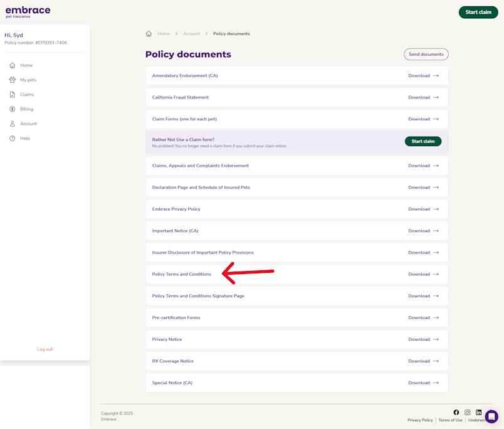
Task: Open Embrace's Instagram page icon
Action: point(468,412)
